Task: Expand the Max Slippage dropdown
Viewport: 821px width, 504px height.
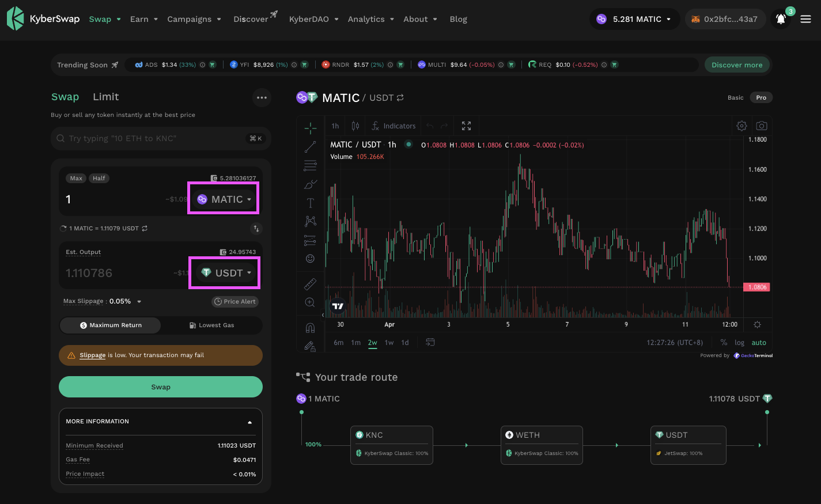Action: click(x=139, y=301)
